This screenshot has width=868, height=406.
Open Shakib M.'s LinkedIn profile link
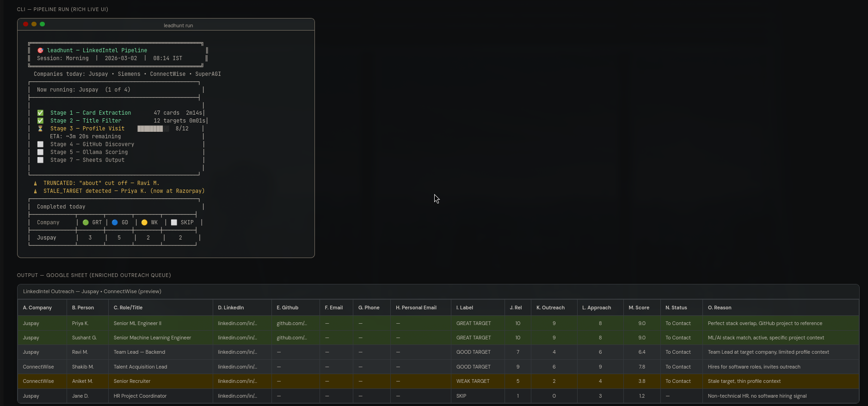[237, 367]
